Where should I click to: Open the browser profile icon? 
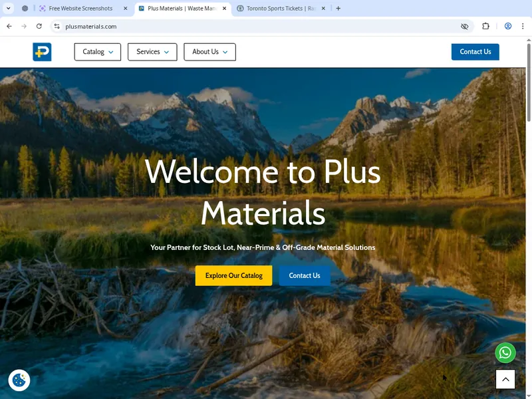coord(508,26)
